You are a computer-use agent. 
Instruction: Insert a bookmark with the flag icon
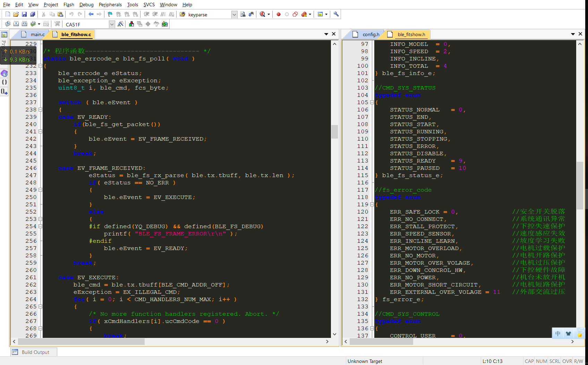(x=110, y=14)
